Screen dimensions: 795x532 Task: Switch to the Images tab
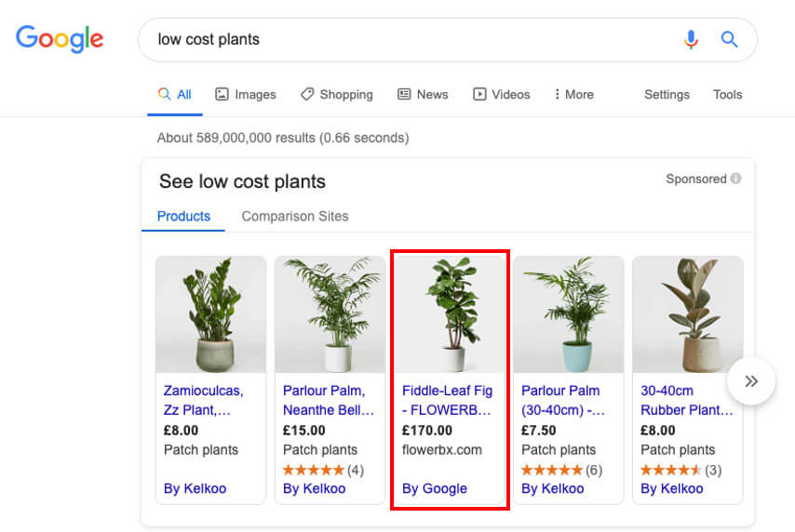tap(246, 95)
